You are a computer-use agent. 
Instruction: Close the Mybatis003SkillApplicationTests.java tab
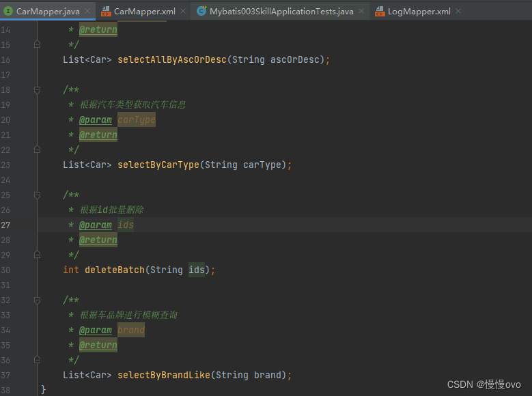pyautogui.click(x=361, y=11)
